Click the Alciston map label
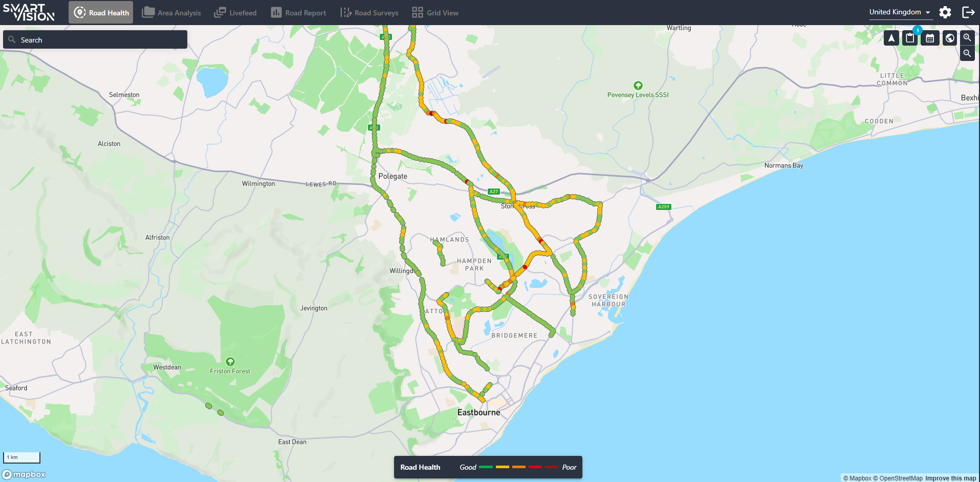The image size is (980, 482). coord(109,144)
